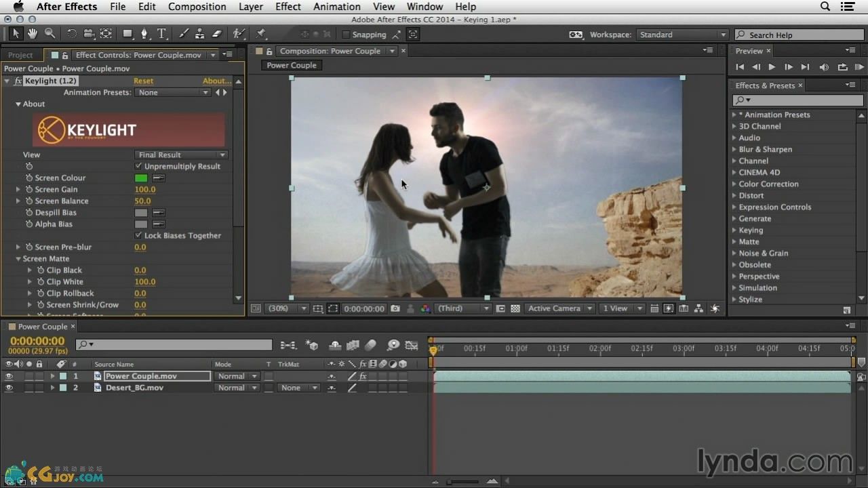Select the Unified Camera tool
The image size is (868, 488).
point(89,33)
